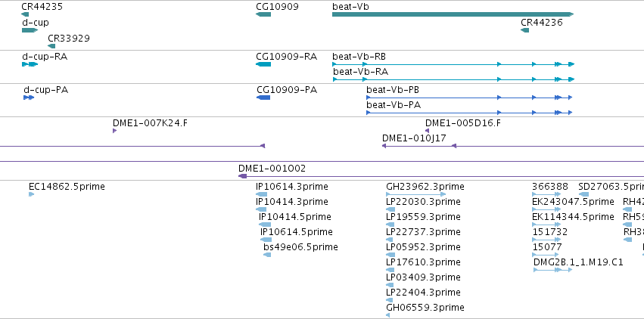Select transcript d-cup-RA
Screen dimensions: 644x319
(30, 64)
